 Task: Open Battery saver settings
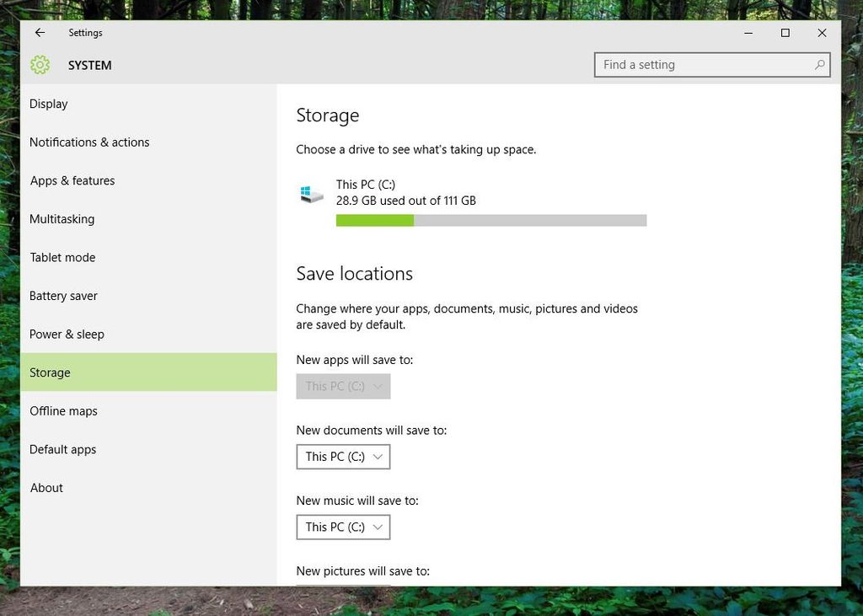click(64, 296)
